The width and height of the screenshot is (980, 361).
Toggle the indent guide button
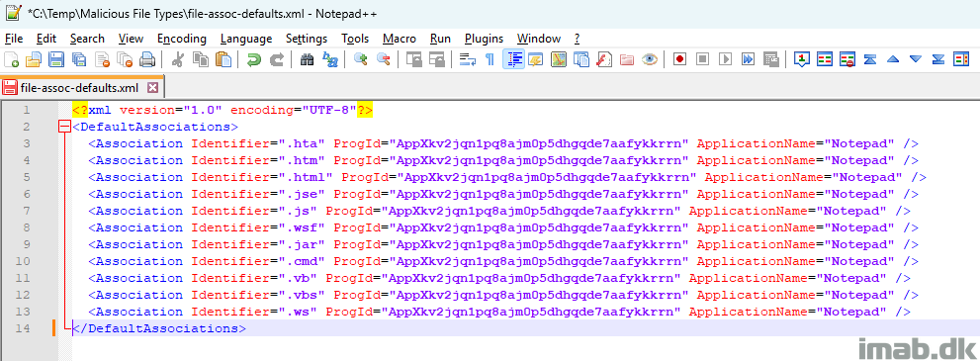coord(513,59)
